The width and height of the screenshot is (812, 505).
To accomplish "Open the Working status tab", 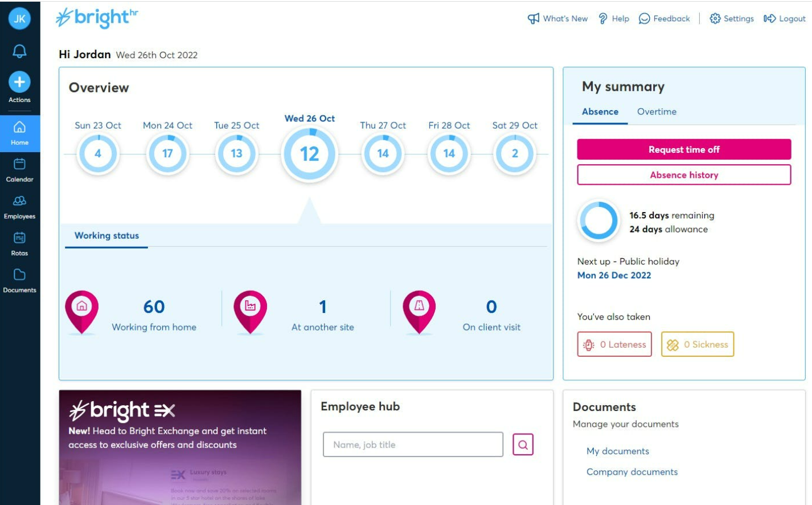I will point(106,235).
